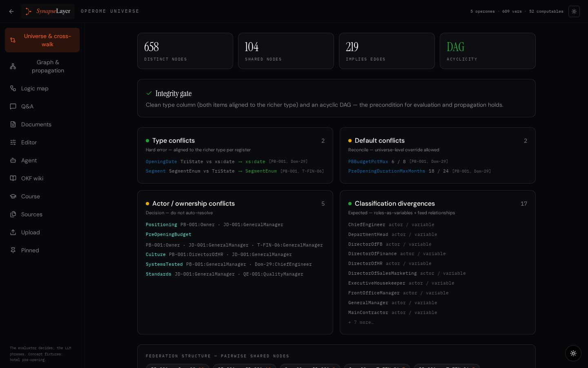Open the Documents page

(x=42, y=124)
